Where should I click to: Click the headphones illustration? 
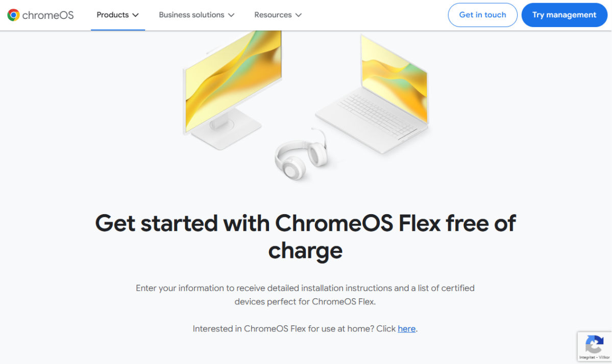300,157
